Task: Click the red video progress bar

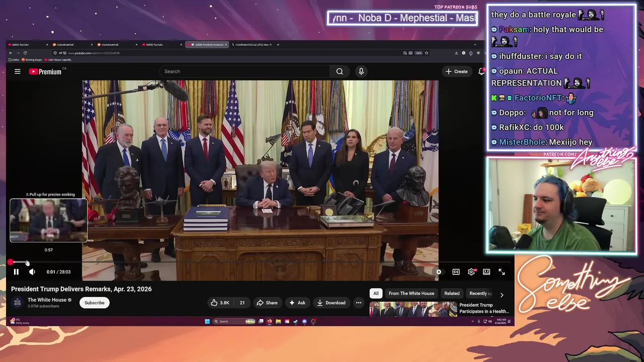Action: (x=260, y=262)
